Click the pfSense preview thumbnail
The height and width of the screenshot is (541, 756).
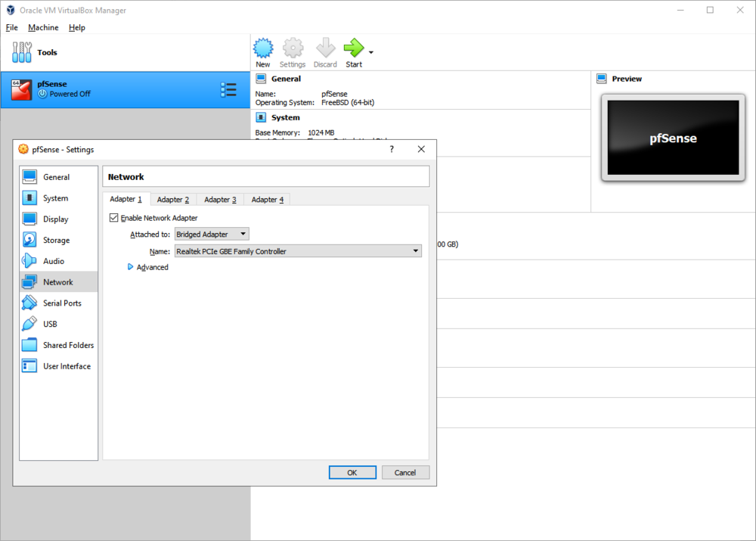point(672,138)
